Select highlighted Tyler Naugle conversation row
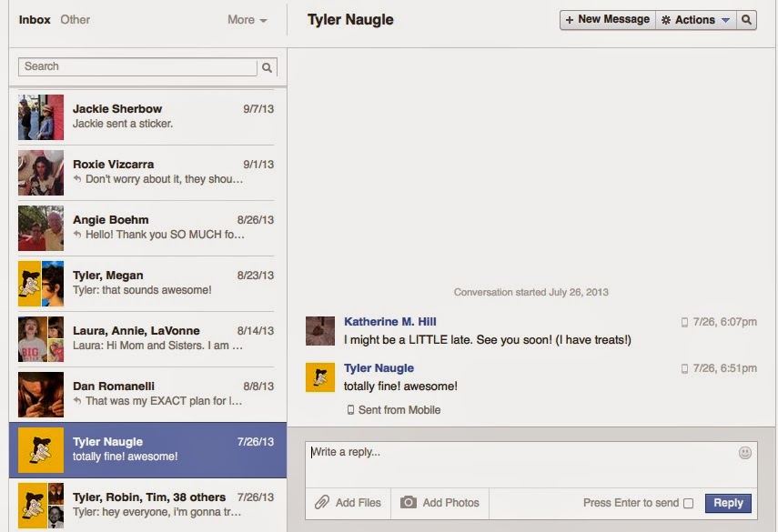The width and height of the screenshot is (778, 532). click(147, 450)
